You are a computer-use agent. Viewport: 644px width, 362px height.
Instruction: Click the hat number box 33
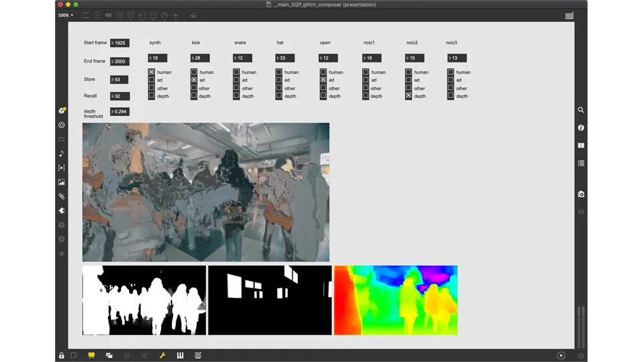[285, 58]
